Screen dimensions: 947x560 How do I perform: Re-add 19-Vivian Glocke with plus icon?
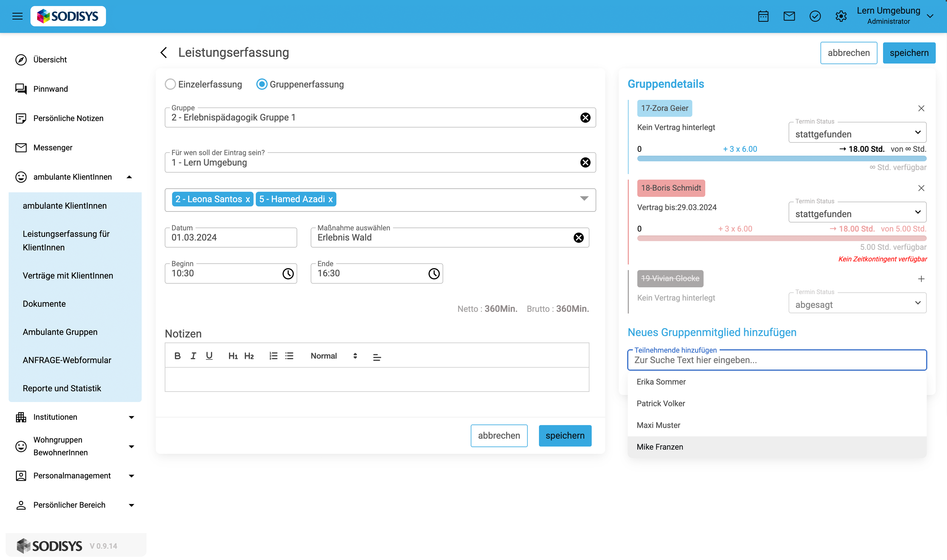coord(921,279)
